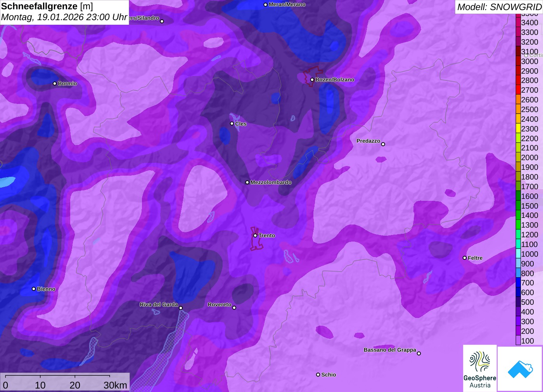Pick the 700 m blue legend swatch
543x392 pixels.
coord(518,283)
